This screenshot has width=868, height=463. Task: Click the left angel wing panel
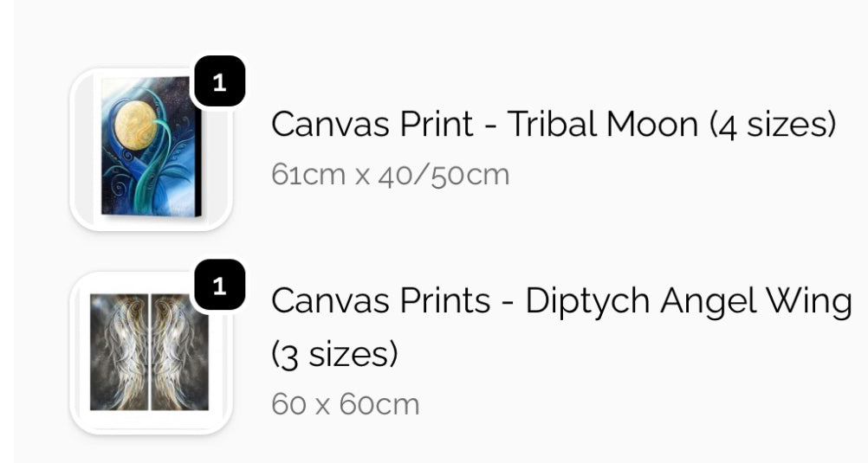click(x=120, y=351)
